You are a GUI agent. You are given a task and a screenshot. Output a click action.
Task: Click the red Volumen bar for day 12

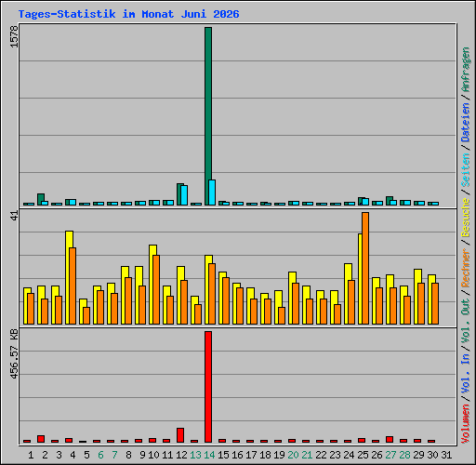click(180, 435)
